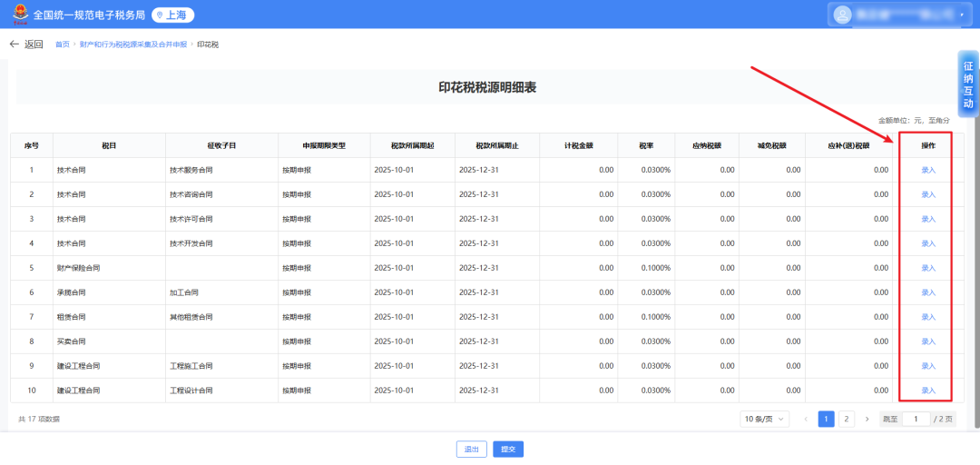The height and width of the screenshot is (465, 980).
Task: Click 录入 for 工程施工合同 row
Action: 928,365
